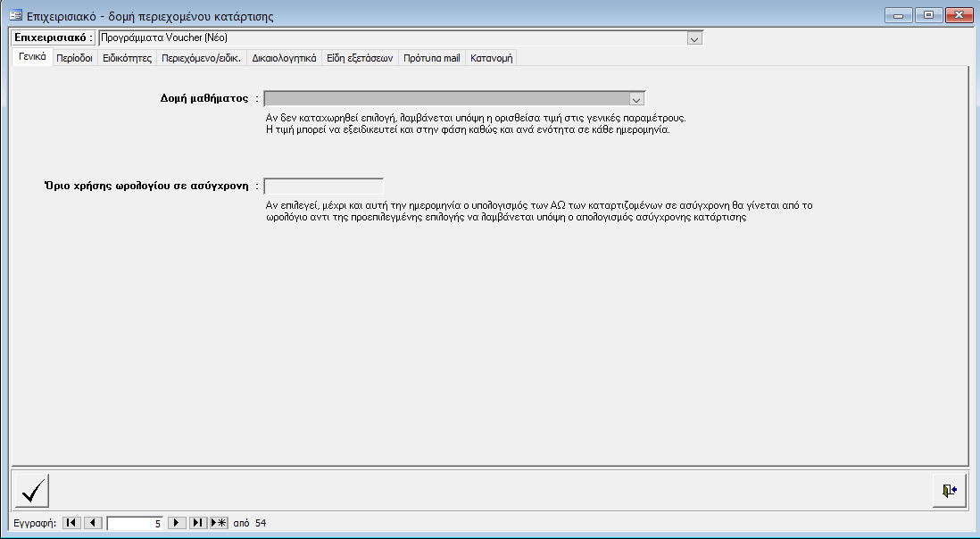Image resolution: width=980 pixels, height=539 pixels.
Task: Go to the previous record
Action: tap(93, 523)
